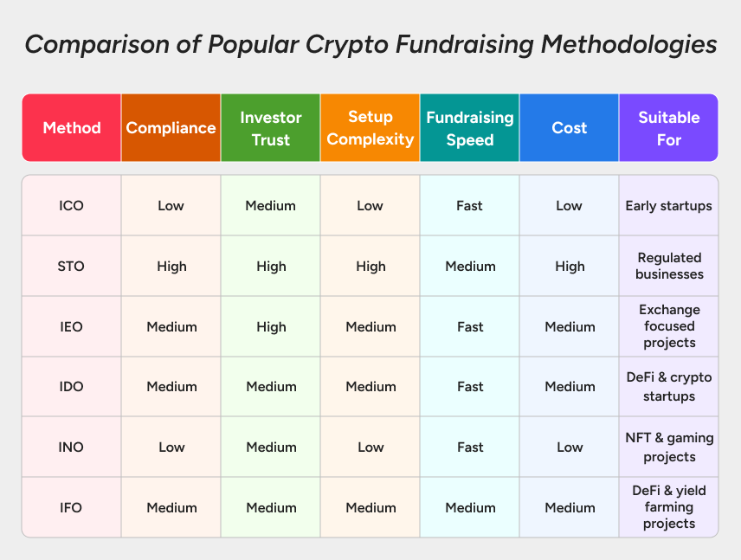Select the Compliance column header

click(x=171, y=128)
